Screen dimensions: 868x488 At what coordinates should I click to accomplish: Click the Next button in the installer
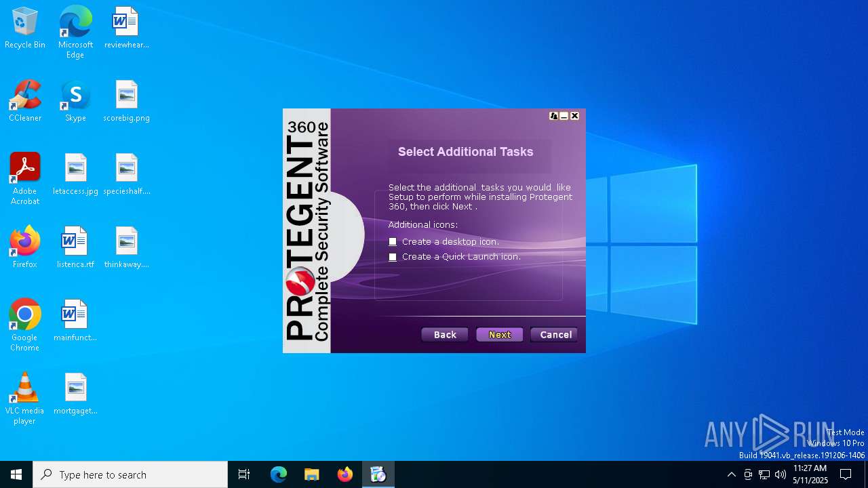click(x=500, y=335)
